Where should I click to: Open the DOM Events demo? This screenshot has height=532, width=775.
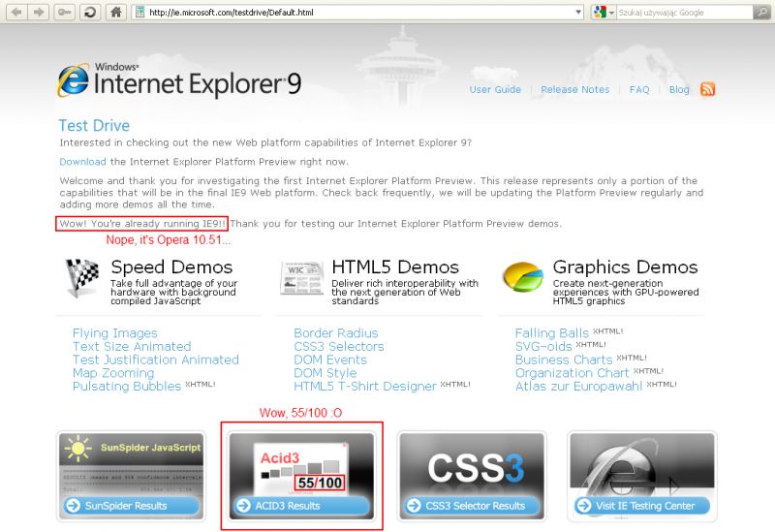[x=330, y=360]
